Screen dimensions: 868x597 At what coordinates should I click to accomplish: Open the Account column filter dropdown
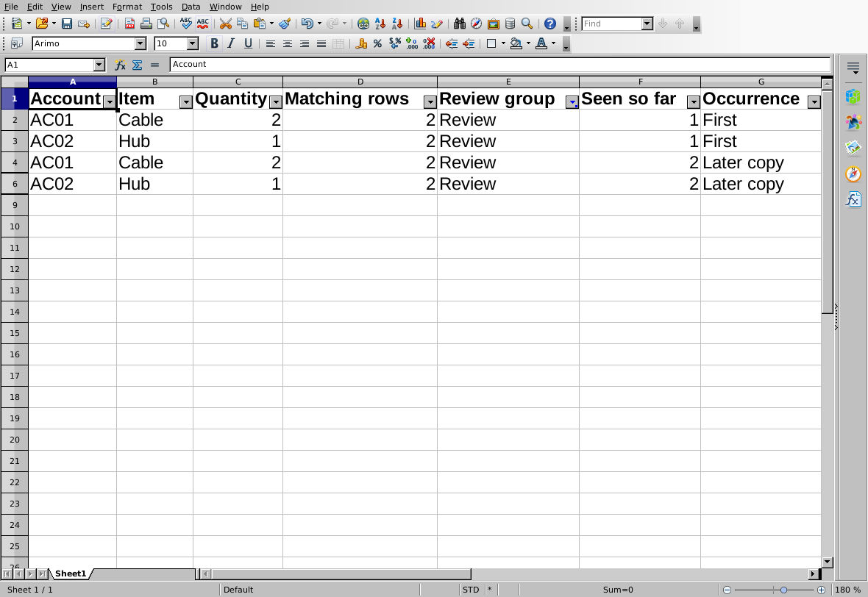[x=110, y=101]
